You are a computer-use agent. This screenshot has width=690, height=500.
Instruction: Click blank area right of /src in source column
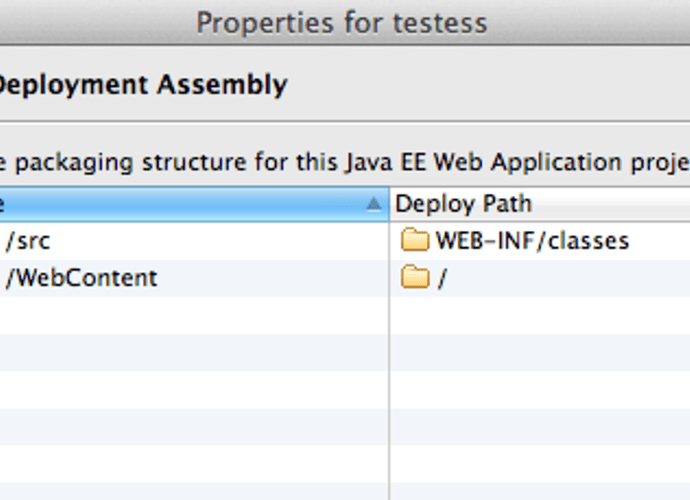click(220, 241)
